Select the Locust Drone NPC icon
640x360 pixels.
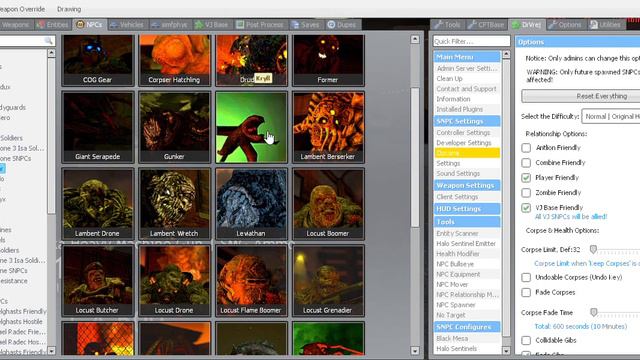(x=174, y=280)
